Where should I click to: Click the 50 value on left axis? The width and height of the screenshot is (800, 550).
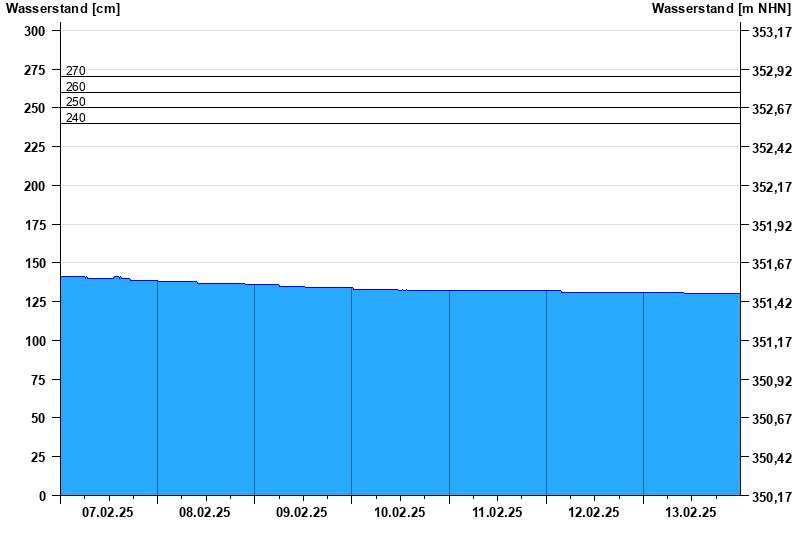pyautogui.click(x=38, y=418)
